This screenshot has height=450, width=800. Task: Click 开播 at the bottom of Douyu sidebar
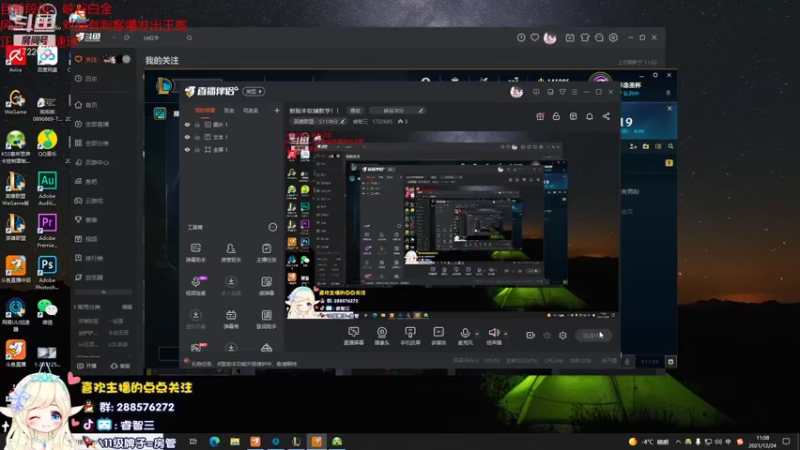86,366
